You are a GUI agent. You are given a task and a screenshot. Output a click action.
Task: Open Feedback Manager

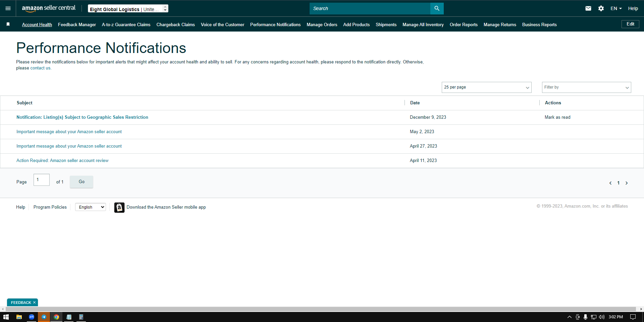pyautogui.click(x=77, y=24)
